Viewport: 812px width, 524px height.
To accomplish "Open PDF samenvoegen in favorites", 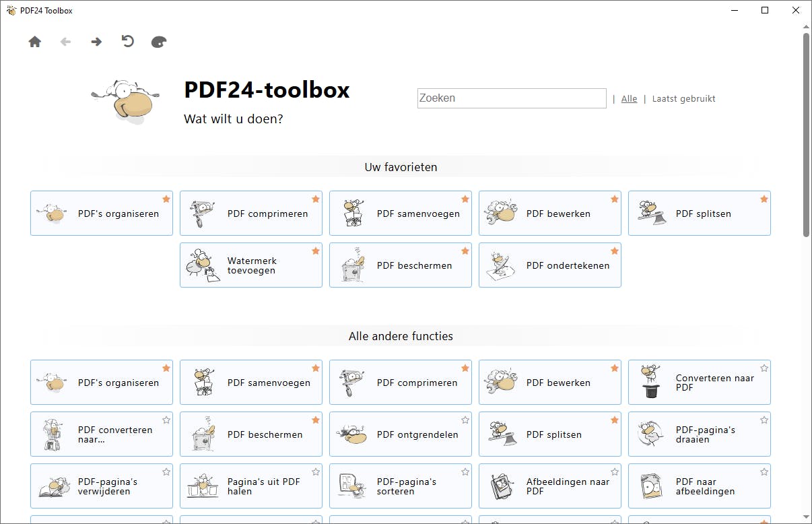I will [x=401, y=214].
